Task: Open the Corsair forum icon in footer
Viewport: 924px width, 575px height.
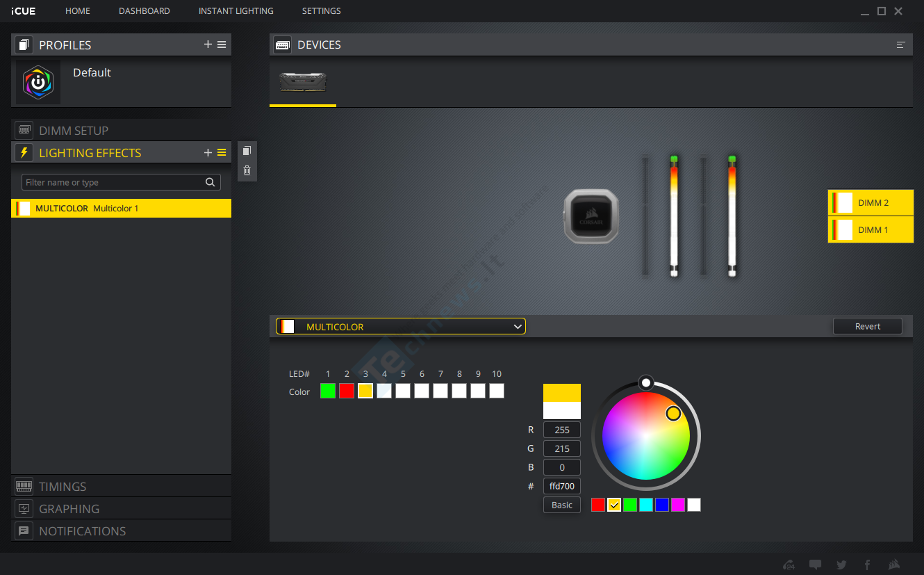Action: click(789, 565)
